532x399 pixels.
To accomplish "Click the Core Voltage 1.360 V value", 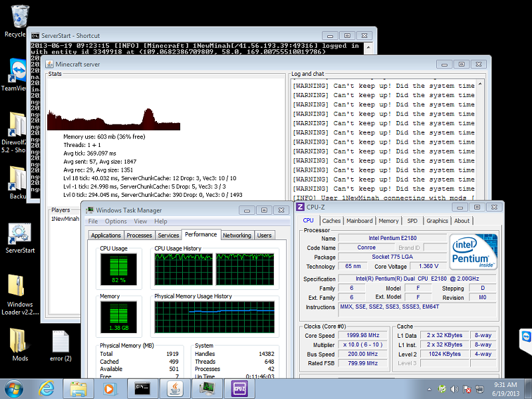I will coord(428,266).
